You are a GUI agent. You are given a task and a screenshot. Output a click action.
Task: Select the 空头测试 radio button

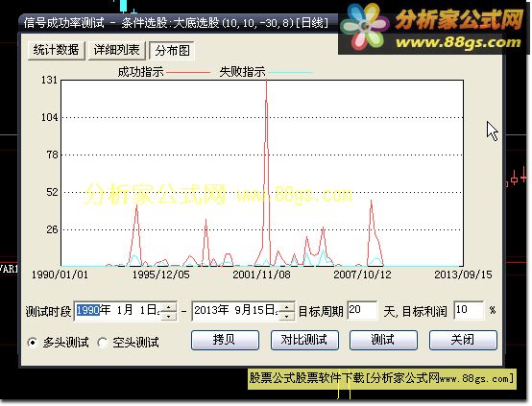102,343
